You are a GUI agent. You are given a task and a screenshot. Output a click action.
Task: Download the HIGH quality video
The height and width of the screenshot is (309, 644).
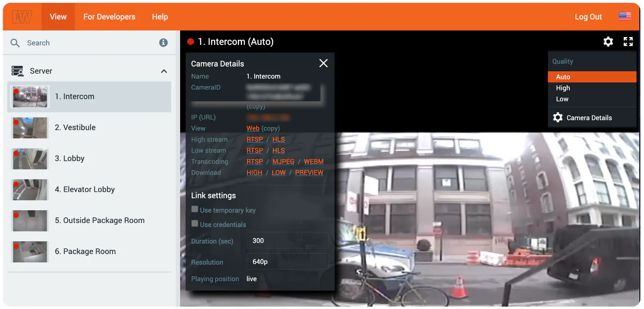click(254, 173)
